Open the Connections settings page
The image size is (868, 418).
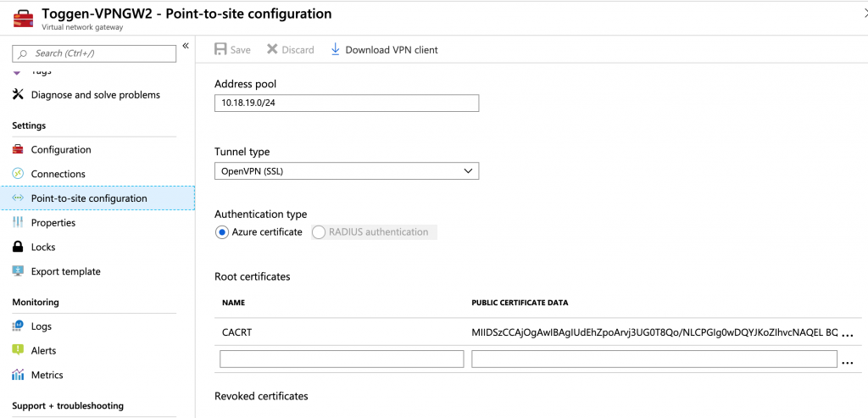[x=58, y=174]
